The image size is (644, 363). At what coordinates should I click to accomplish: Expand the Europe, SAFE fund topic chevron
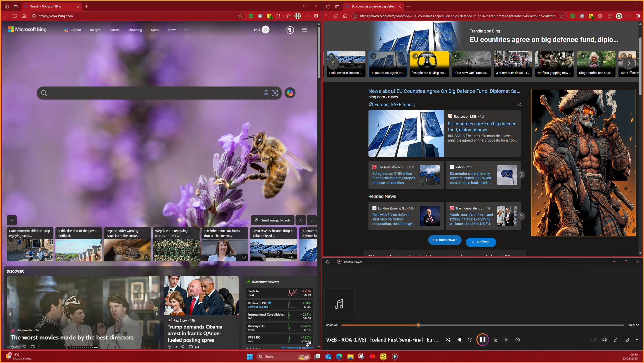414,105
